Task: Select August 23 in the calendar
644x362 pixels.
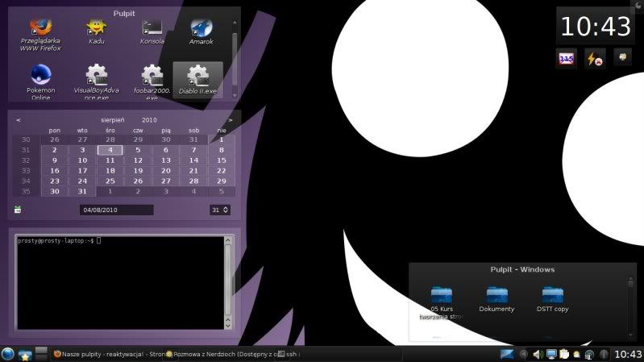Action: click(55, 181)
